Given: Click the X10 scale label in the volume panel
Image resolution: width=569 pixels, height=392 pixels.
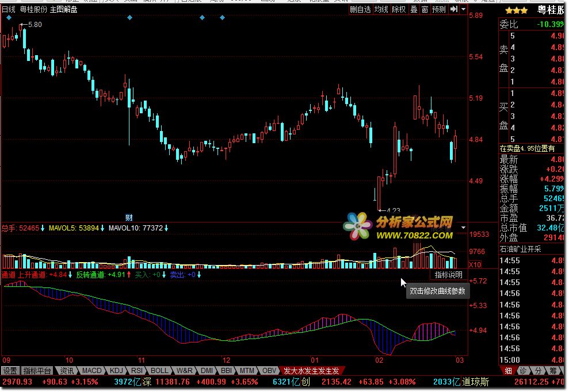Looking at the screenshot, I should pos(475,265).
